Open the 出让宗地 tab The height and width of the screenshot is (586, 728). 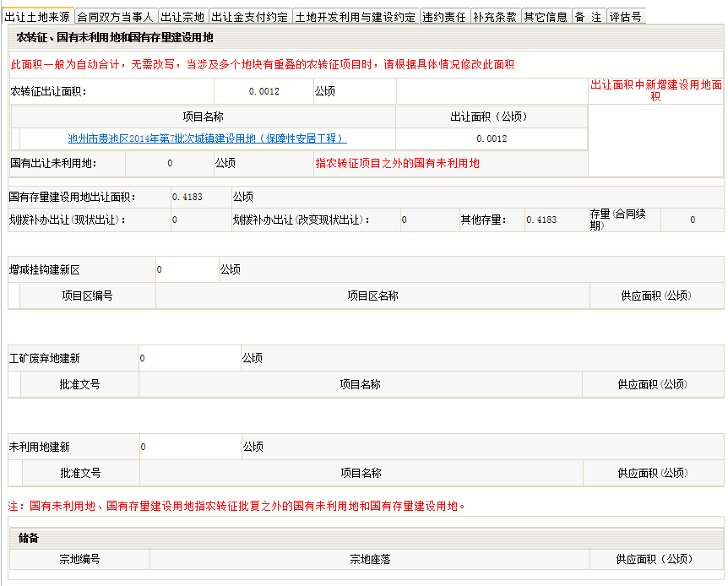[x=182, y=16]
